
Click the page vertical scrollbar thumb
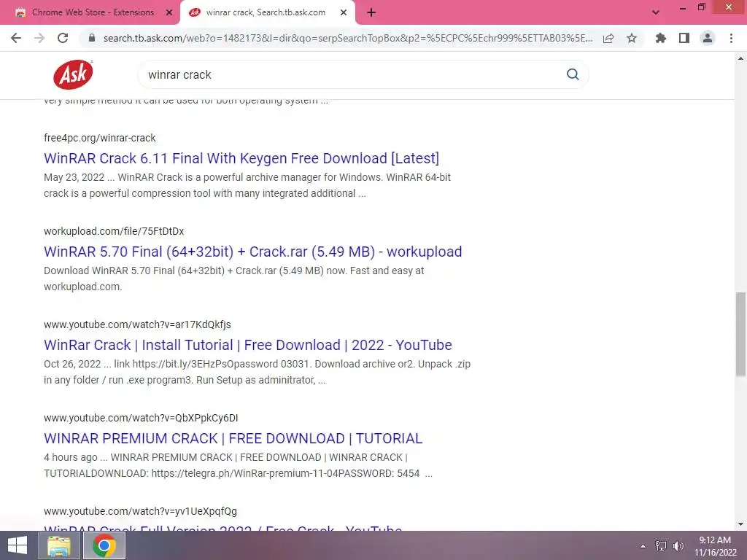click(x=740, y=334)
